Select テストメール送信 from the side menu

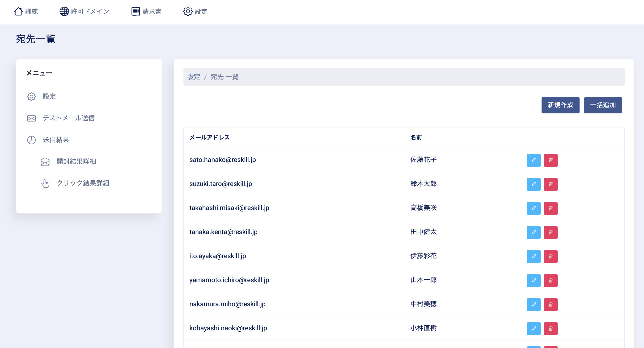tap(68, 118)
